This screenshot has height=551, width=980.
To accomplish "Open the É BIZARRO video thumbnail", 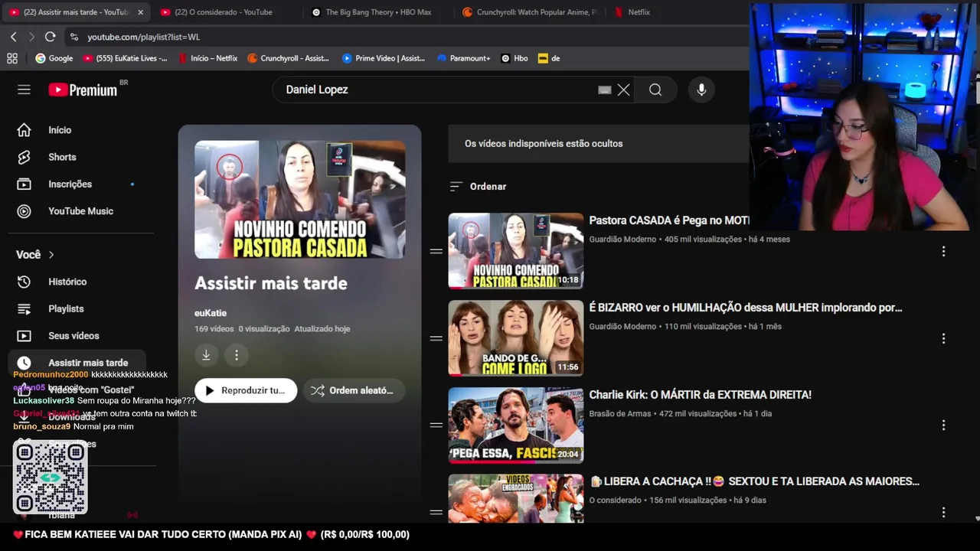I will 515,338.
